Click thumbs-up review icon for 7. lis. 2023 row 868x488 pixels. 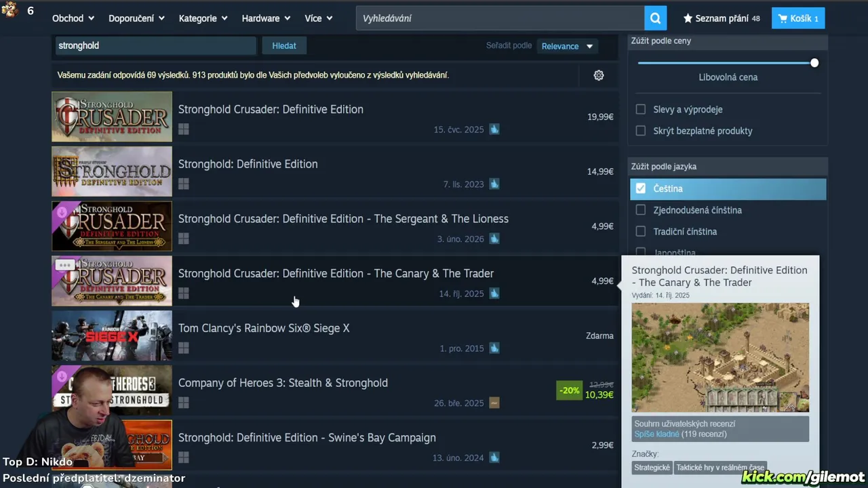494,184
